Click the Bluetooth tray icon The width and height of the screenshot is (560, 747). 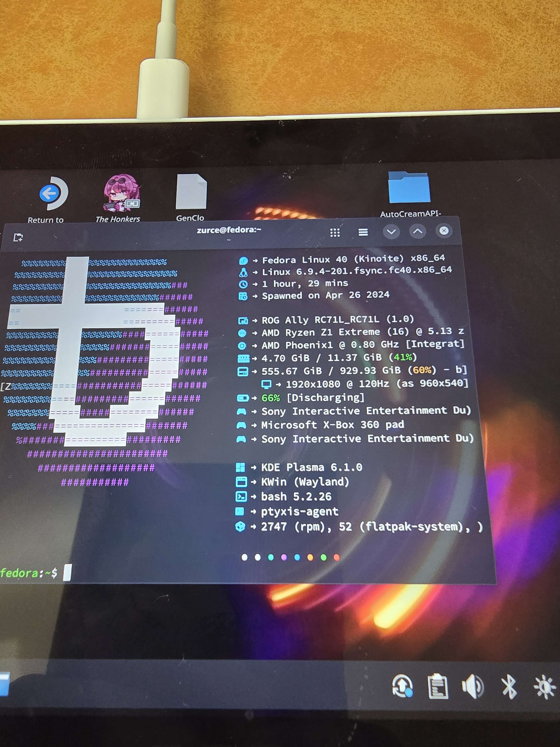coord(509,686)
